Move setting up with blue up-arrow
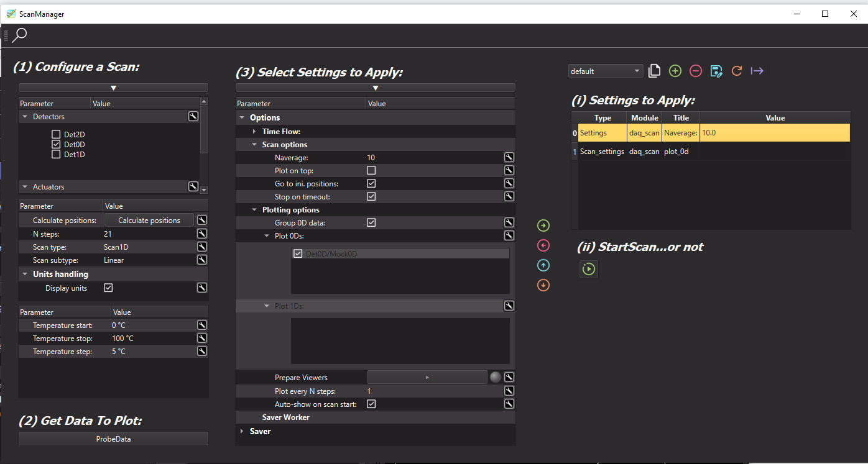The width and height of the screenshot is (868, 464). pyautogui.click(x=543, y=265)
